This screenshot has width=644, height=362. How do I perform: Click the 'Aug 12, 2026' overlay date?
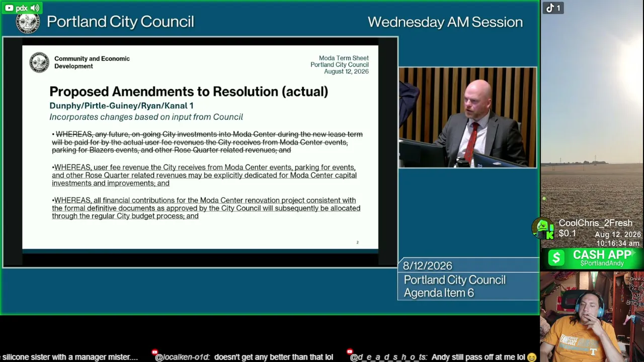[618, 235]
